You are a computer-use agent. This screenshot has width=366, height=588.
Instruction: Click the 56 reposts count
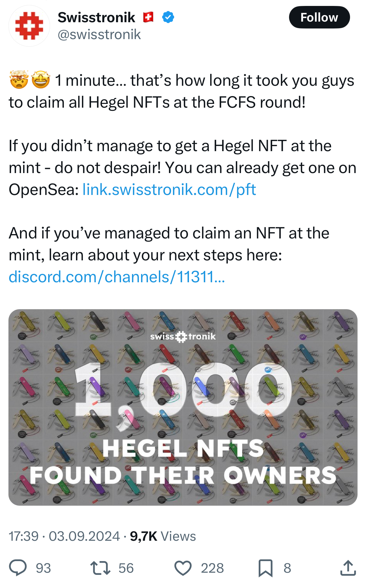click(126, 568)
